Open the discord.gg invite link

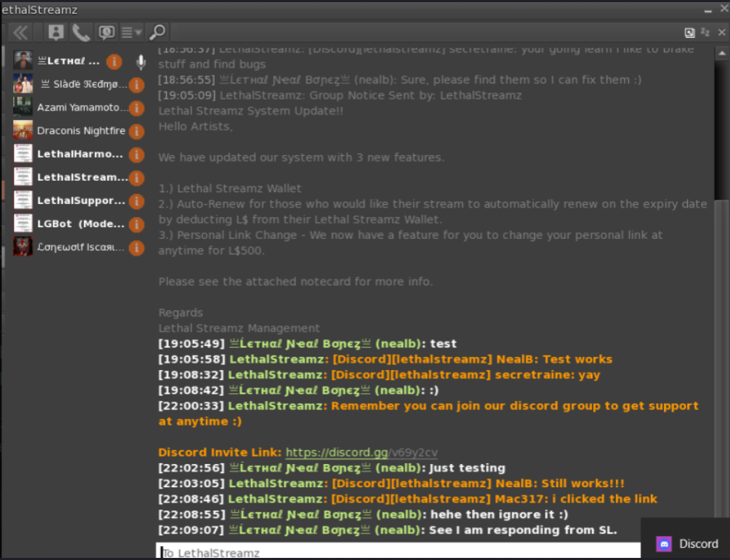point(361,453)
